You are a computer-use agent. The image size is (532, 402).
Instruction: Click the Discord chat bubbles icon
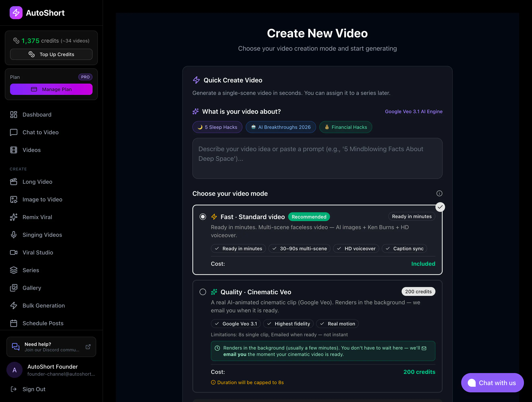click(x=16, y=347)
